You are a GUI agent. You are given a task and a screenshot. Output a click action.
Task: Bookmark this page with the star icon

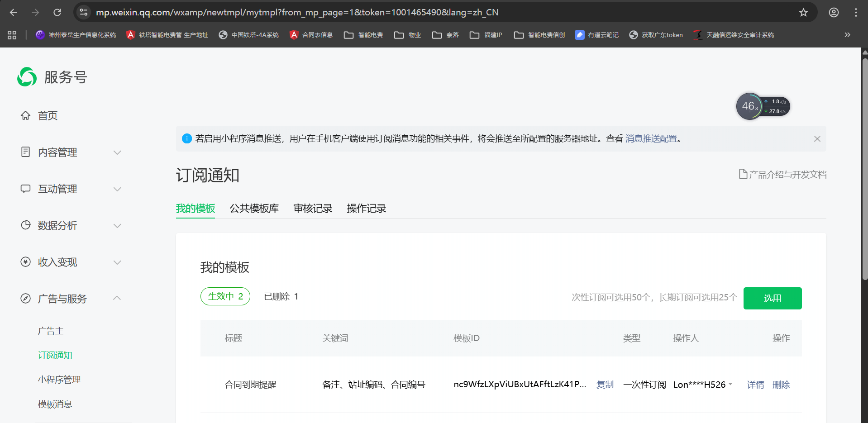(803, 12)
